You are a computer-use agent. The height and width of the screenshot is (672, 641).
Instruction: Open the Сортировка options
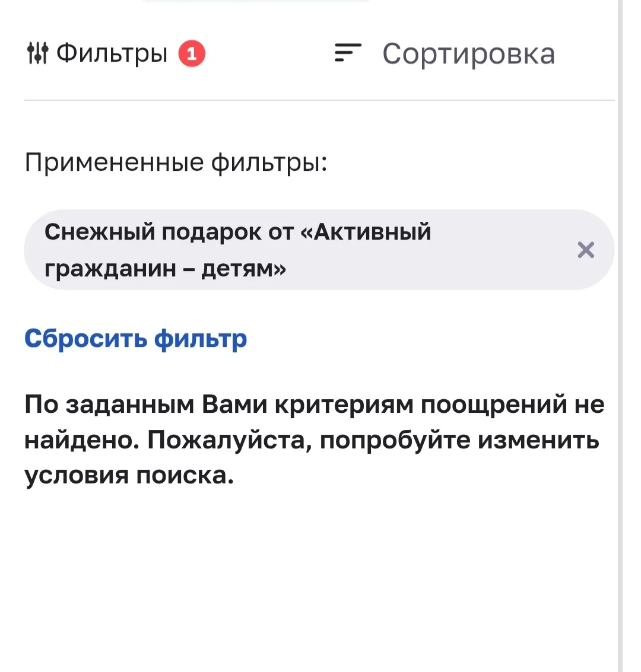click(x=445, y=53)
